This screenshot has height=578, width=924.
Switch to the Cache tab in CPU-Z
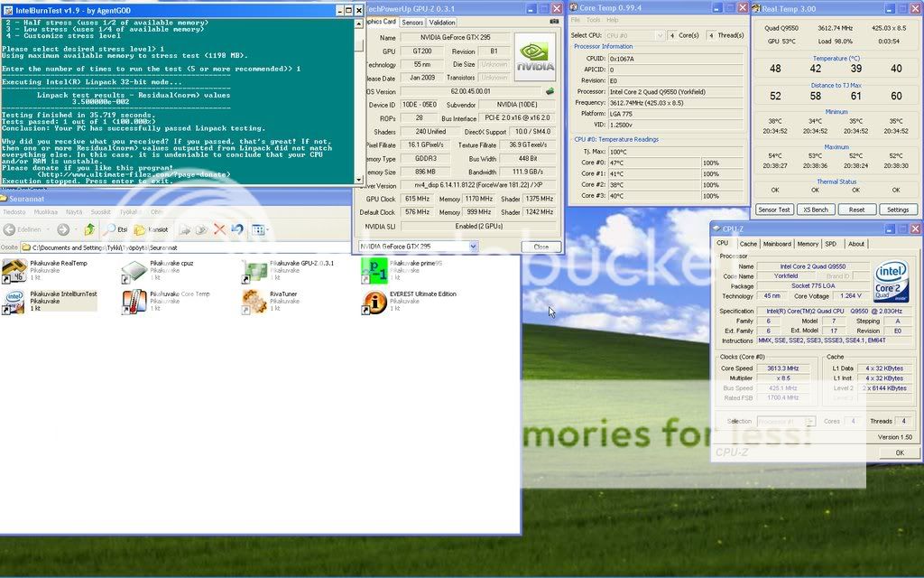click(x=748, y=244)
